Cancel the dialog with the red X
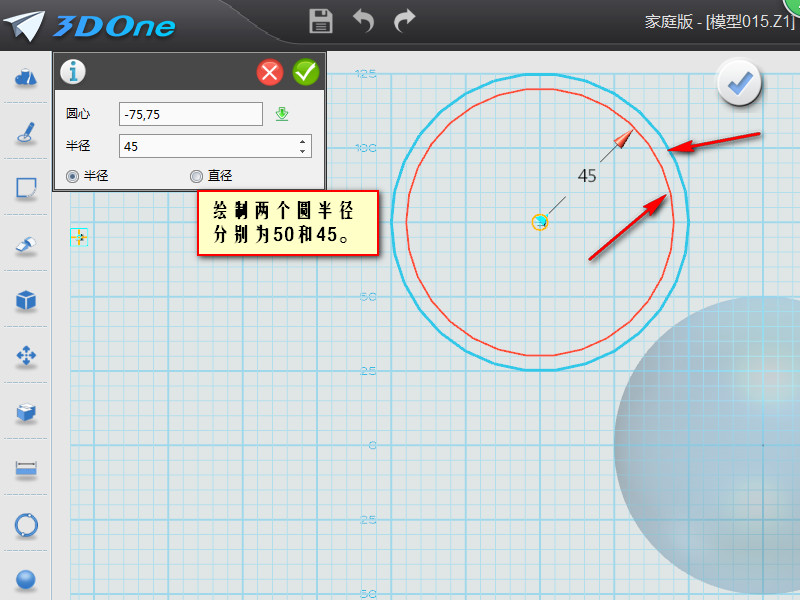Viewport: 800px width, 600px height. pos(268,72)
